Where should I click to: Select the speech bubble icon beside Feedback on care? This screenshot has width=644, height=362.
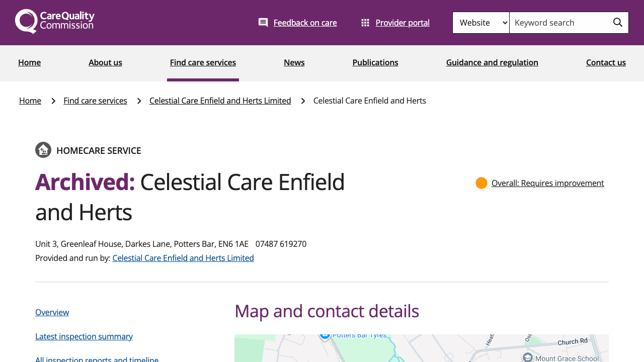263,22
